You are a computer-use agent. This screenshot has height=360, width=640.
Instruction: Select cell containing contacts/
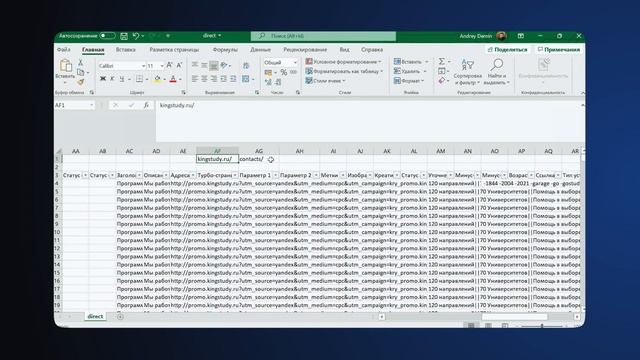[259, 159]
